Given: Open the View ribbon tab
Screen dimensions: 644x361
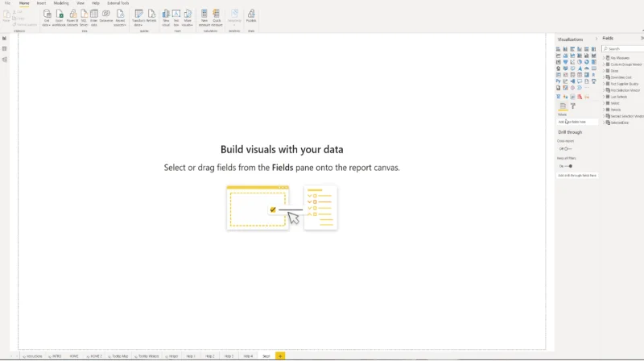Looking at the screenshot, I should (x=80, y=3).
